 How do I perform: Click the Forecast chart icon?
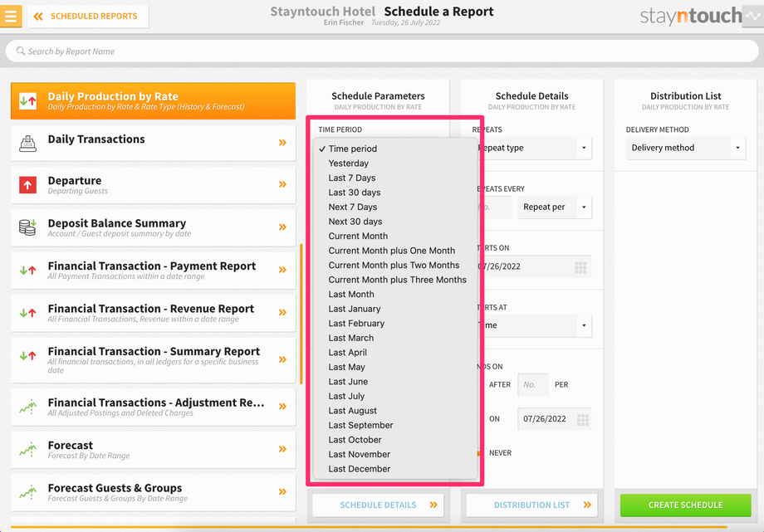point(27,449)
